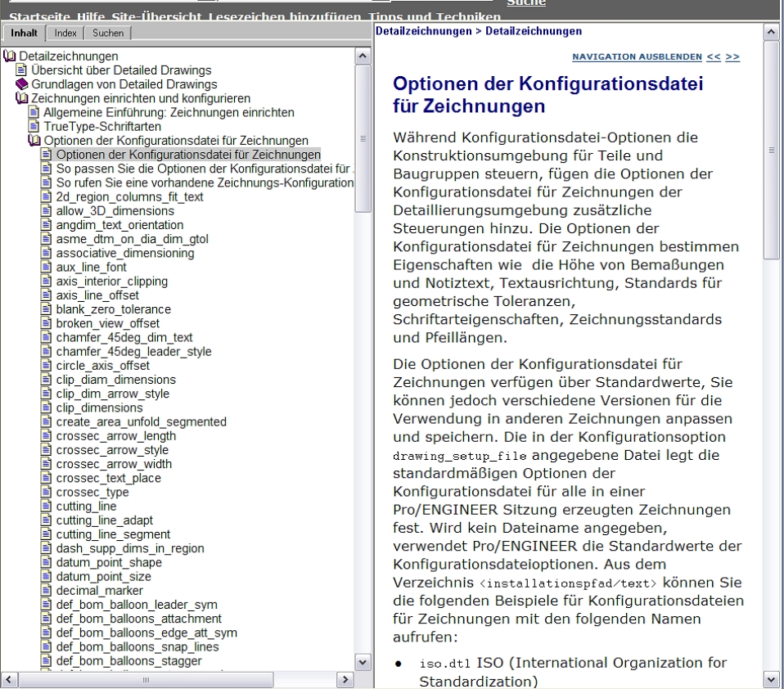Image resolution: width=784 pixels, height=689 pixels.
Task: Click the second Detailzeichnungen breadcrumb link
Action: [534, 31]
